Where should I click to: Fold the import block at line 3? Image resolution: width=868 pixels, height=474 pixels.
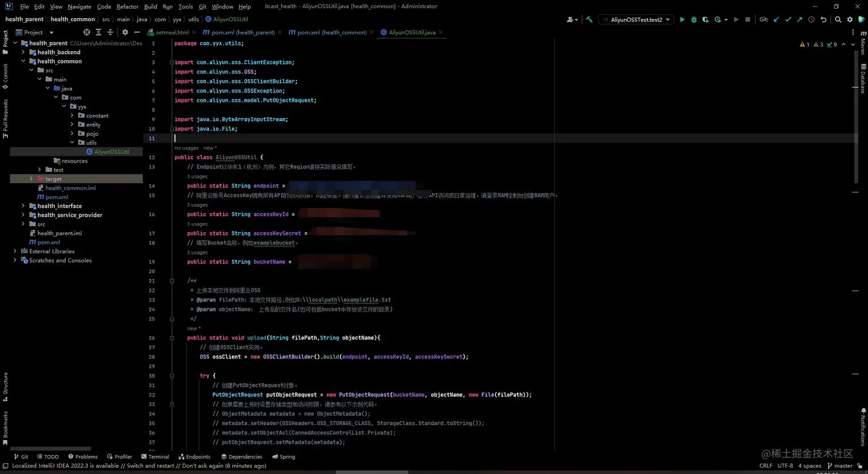click(172, 62)
